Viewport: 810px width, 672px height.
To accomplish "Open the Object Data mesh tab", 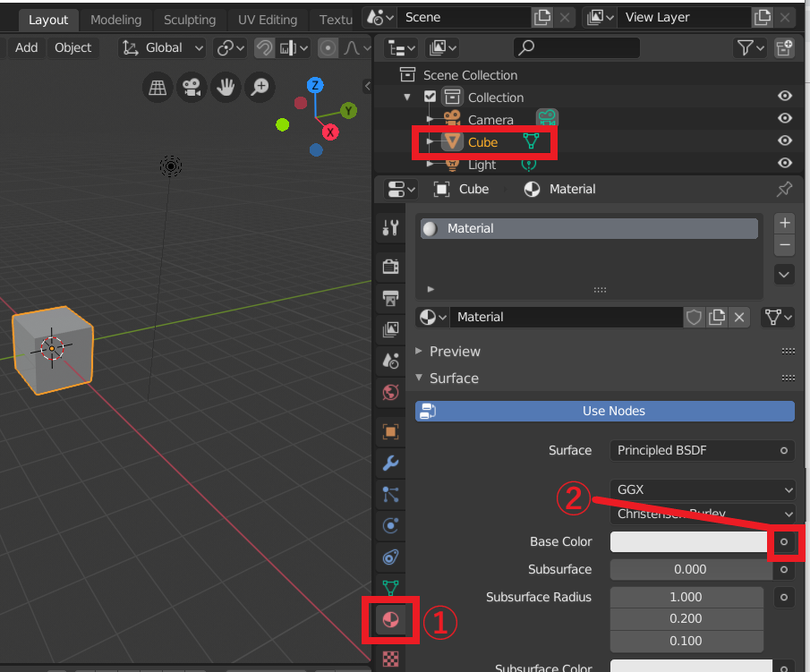I will pos(390,588).
